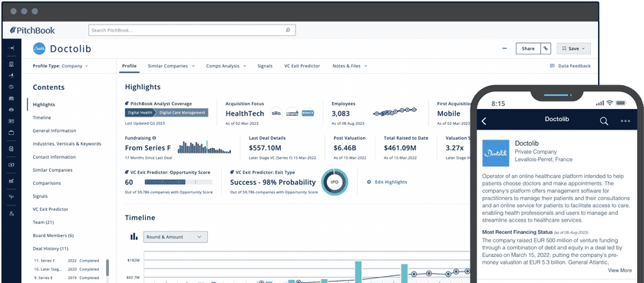The height and width of the screenshot is (283, 644).
Task: Click inside the Search PitchBook field
Action: pos(192,31)
